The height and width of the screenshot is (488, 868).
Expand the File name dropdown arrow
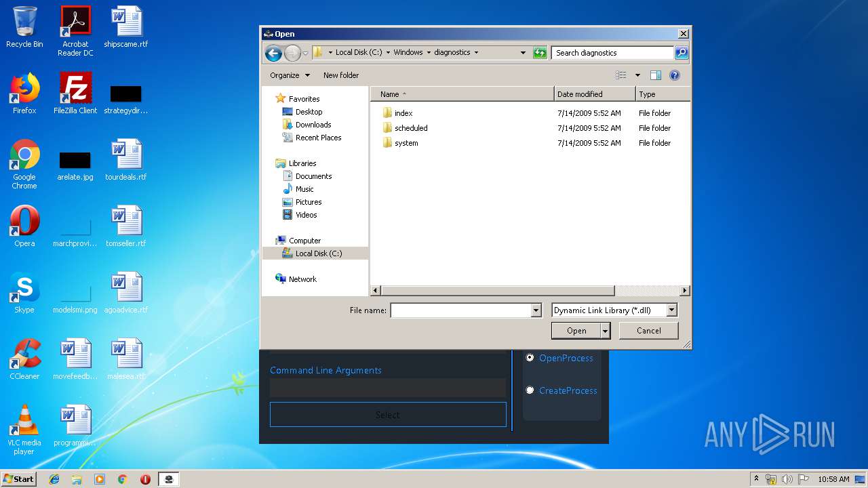pos(536,310)
